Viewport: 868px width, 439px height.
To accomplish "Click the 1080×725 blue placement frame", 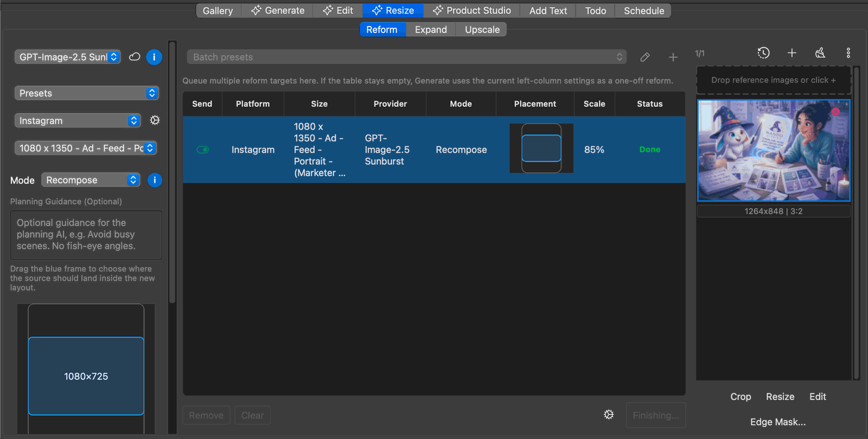I will pyautogui.click(x=86, y=376).
